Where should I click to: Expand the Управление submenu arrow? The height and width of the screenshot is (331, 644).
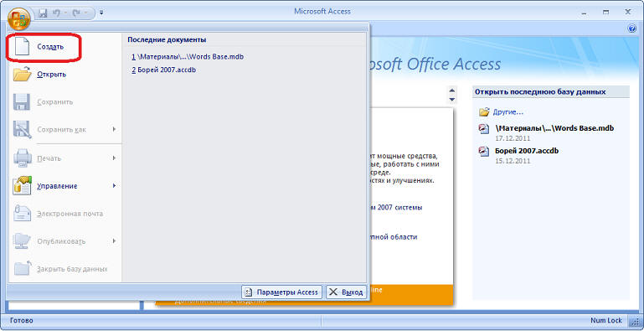[114, 186]
